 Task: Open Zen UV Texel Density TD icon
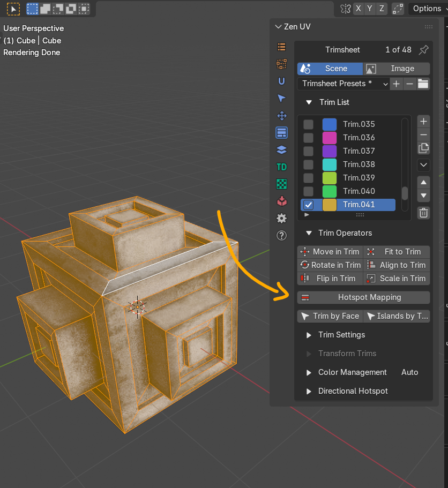(281, 167)
